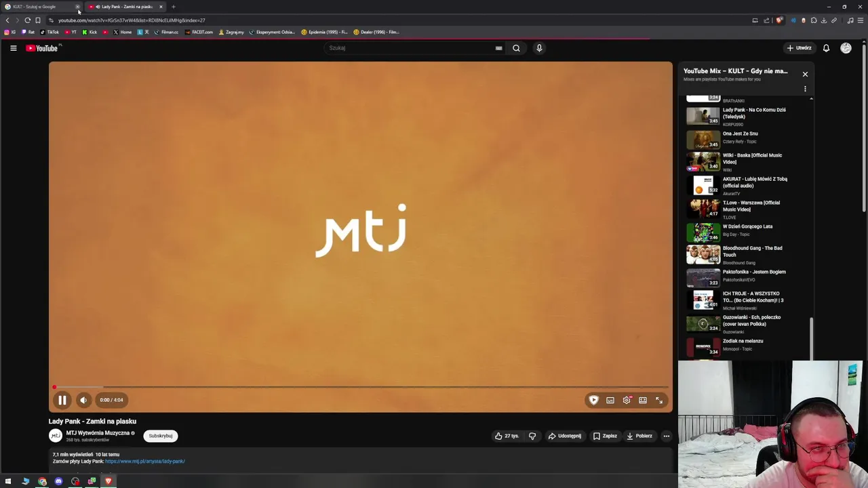Click the youtube.com address bar URL
The image size is (868, 488).
(x=132, y=20)
